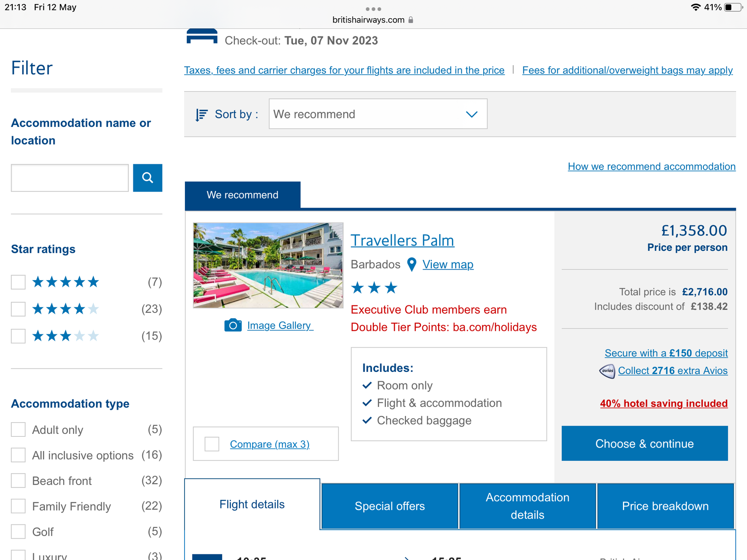Viewport: 747px width, 560px height.
Task: Tick the Beach front filter checkbox
Action: coord(18,481)
